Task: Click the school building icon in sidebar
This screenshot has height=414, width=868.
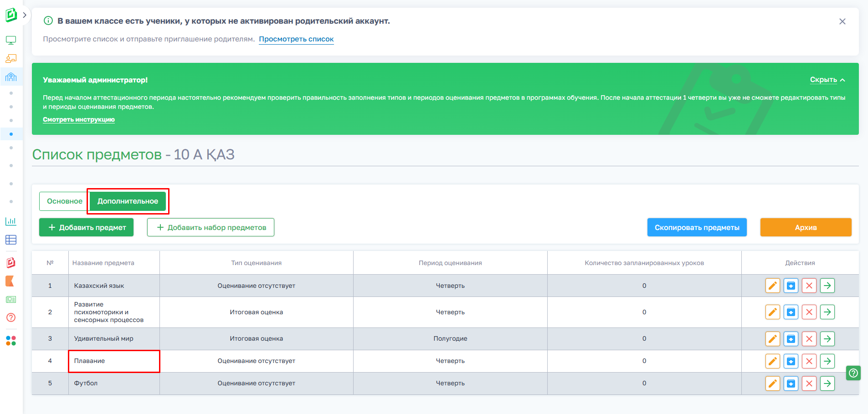Action: (11, 77)
